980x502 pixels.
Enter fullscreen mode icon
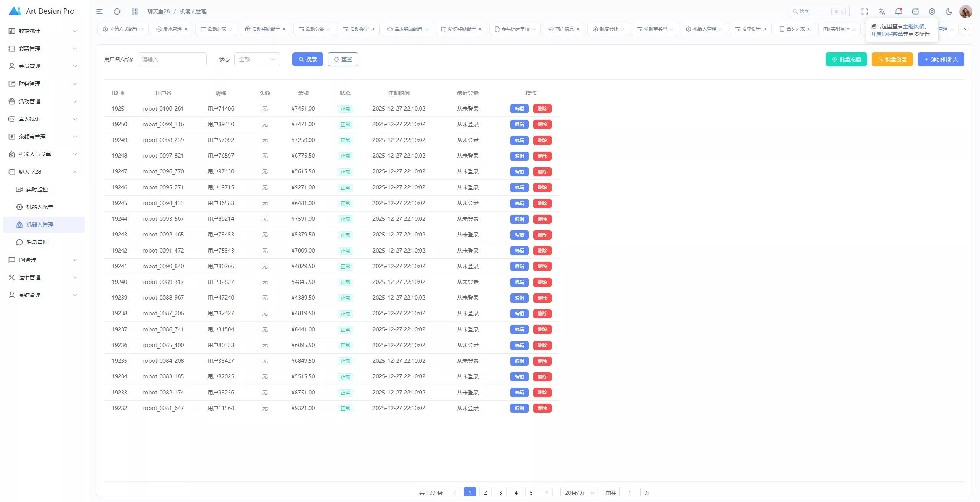pyautogui.click(x=865, y=11)
